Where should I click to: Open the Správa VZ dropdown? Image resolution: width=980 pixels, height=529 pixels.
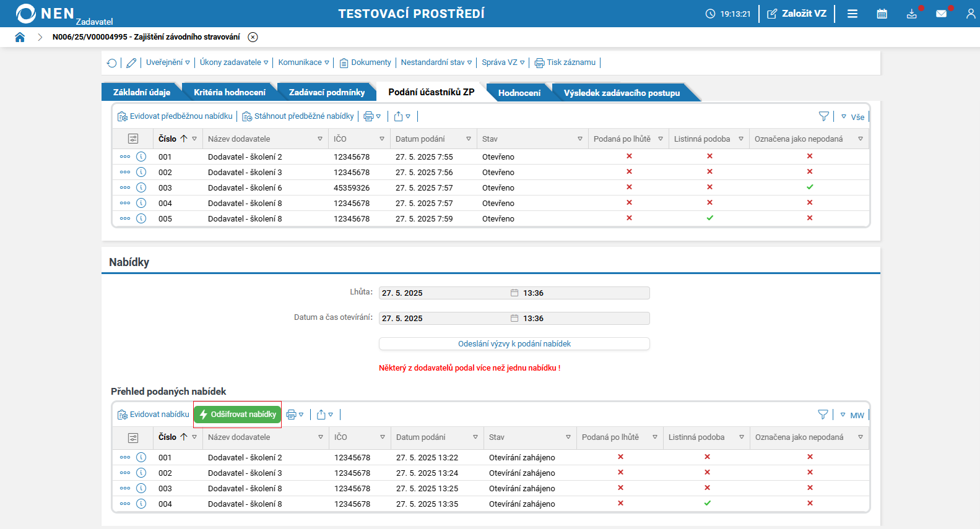pos(503,62)
